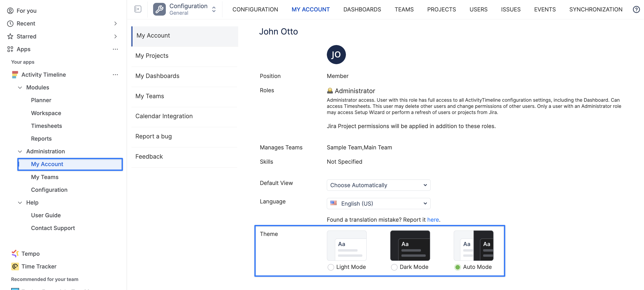Open the Apps more options ellipsis

pos(115,49)
